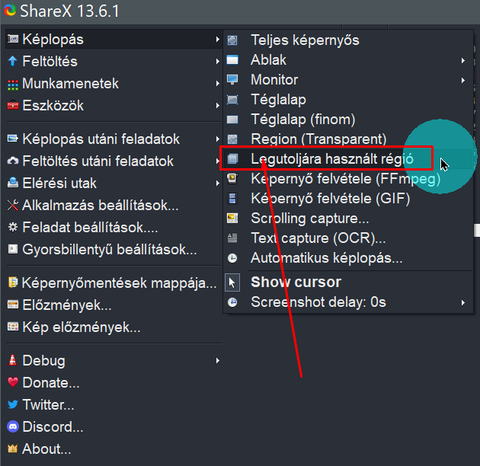Click the Scrolling capture icon
The width and height of the screenshot is (480, 466).
pyautogui.click(x=232, y=218)
